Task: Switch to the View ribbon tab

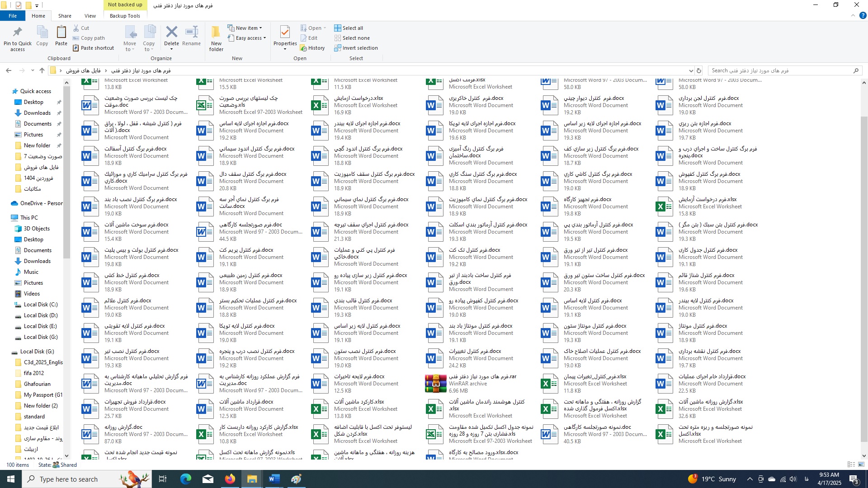Action: click(90, 16)
